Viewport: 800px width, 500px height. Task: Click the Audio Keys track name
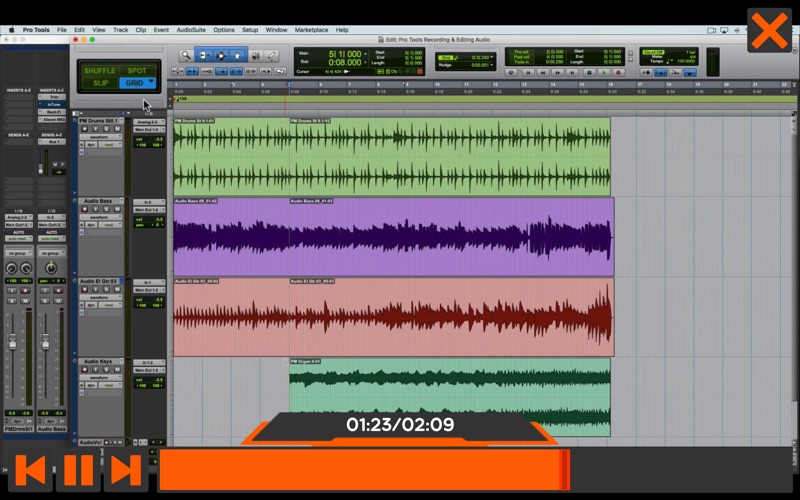98,361
